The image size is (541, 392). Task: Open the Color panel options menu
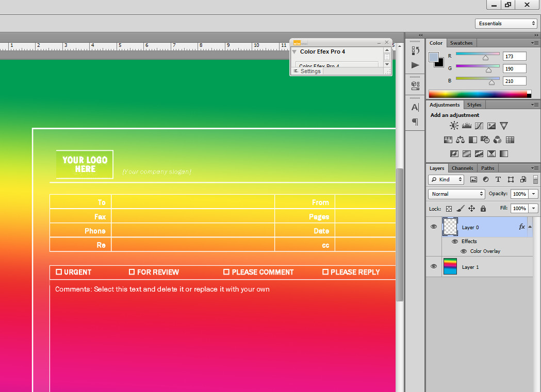(535, 43)
